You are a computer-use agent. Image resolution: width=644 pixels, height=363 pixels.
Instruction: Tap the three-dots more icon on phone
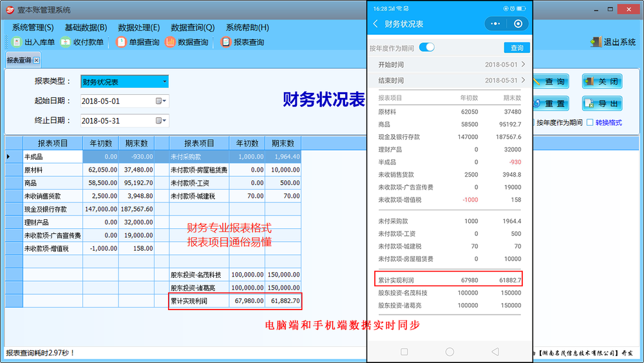495,24
